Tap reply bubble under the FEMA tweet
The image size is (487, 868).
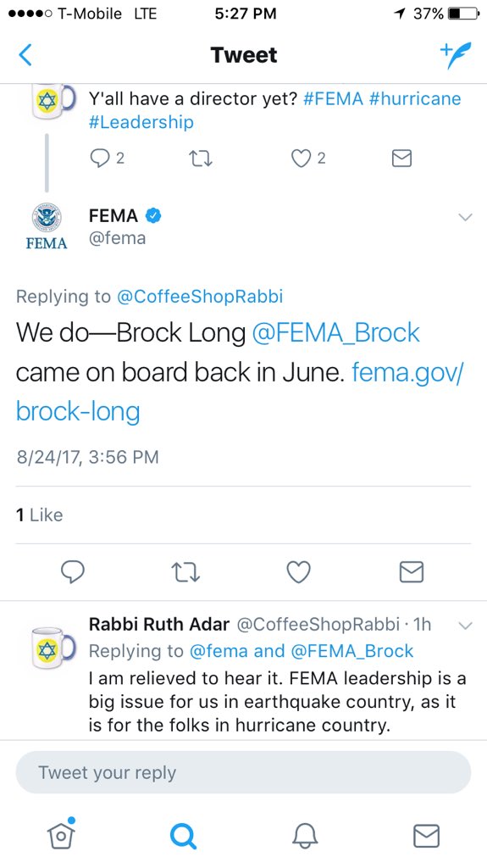(x=72, y=572)
